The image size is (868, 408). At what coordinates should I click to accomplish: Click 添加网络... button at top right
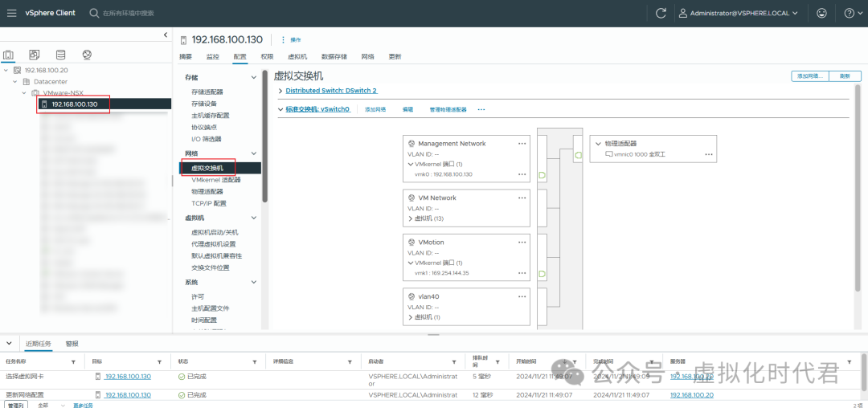[810, 76]
